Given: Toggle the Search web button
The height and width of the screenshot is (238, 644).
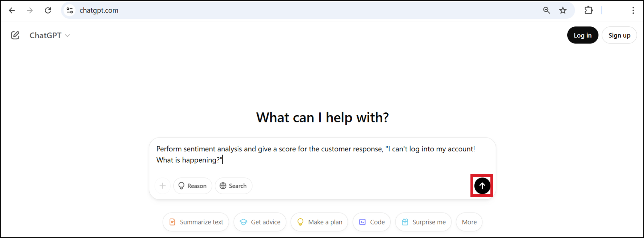Looking at the screenshot, I should (233, 186).
